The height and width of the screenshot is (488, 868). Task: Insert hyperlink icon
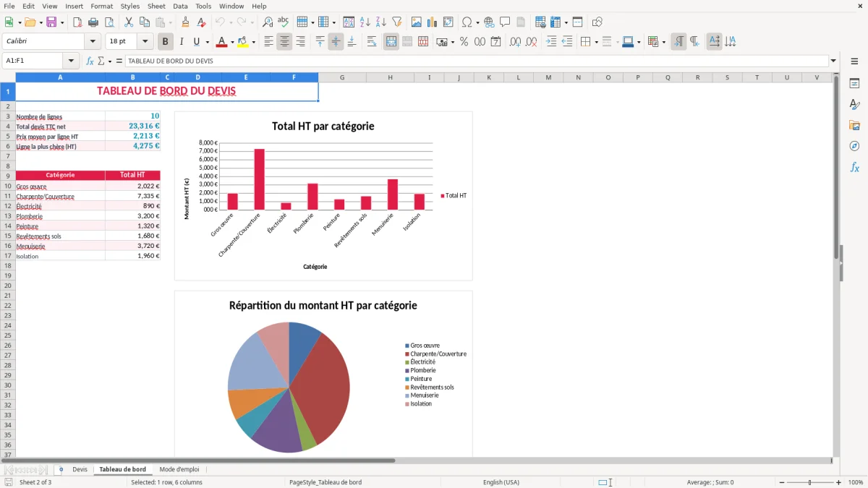(x=489, y=22)
